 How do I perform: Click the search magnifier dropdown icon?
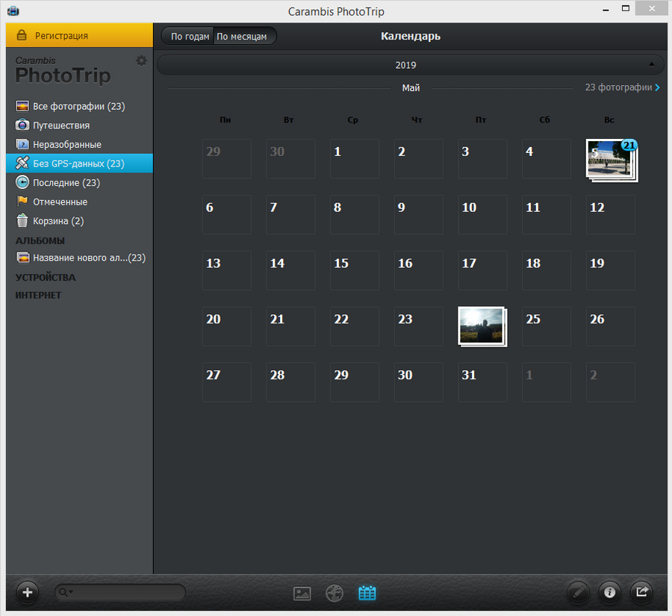[66, 592]
